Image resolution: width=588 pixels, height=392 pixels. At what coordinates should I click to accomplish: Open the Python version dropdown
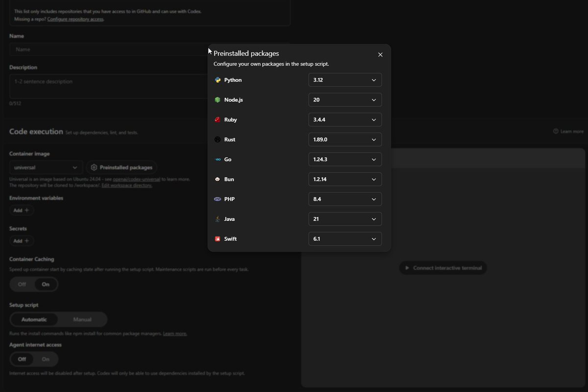345,80
